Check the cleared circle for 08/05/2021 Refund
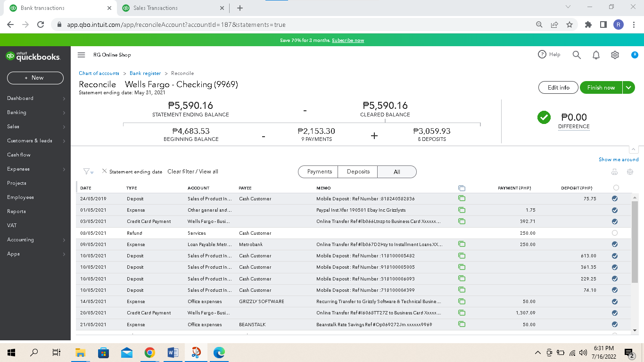The height and width of the screenshot is (362, 644). pyautogui.click(x=614, y=233)
